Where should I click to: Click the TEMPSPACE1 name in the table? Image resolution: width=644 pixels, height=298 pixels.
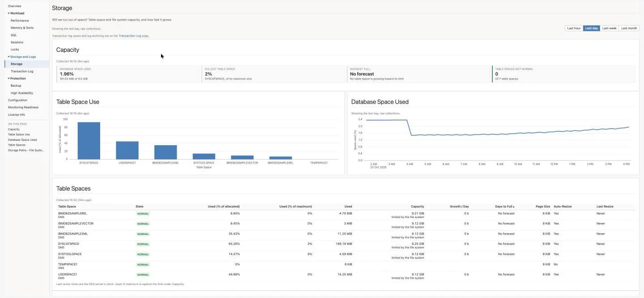[68, 264]
